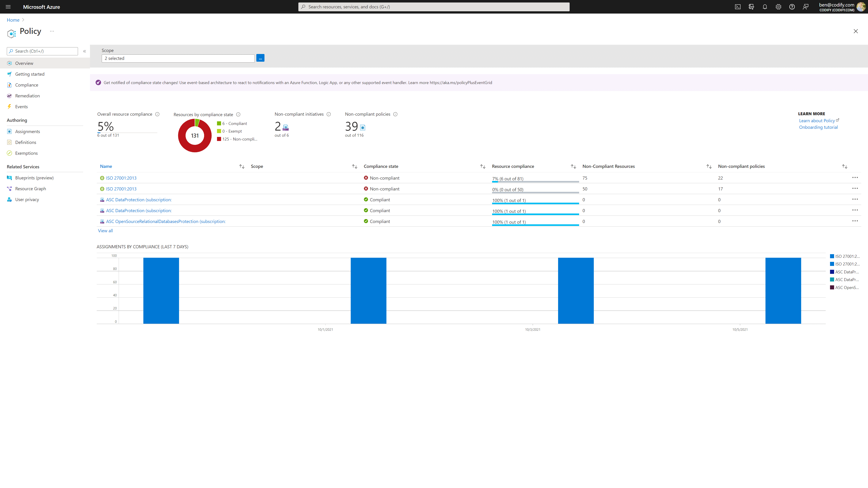Sort table by Scope column
Image resolution: width=868 pixels, height=488 pixels.
(354, 166)
